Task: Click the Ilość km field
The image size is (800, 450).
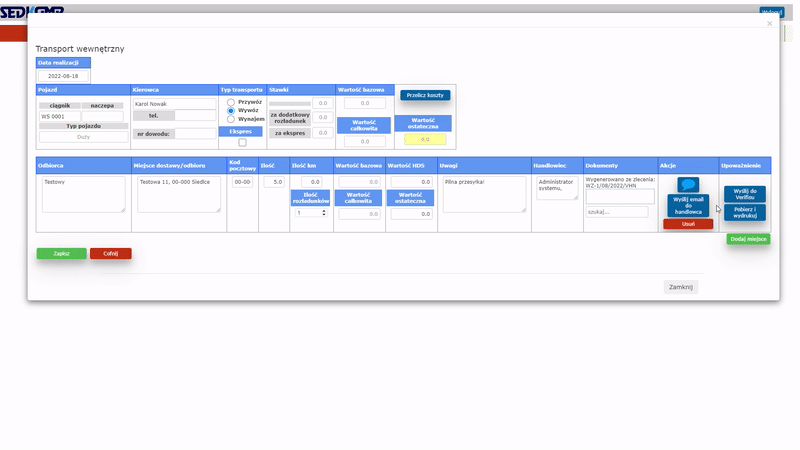Action: tap(311, 182)
